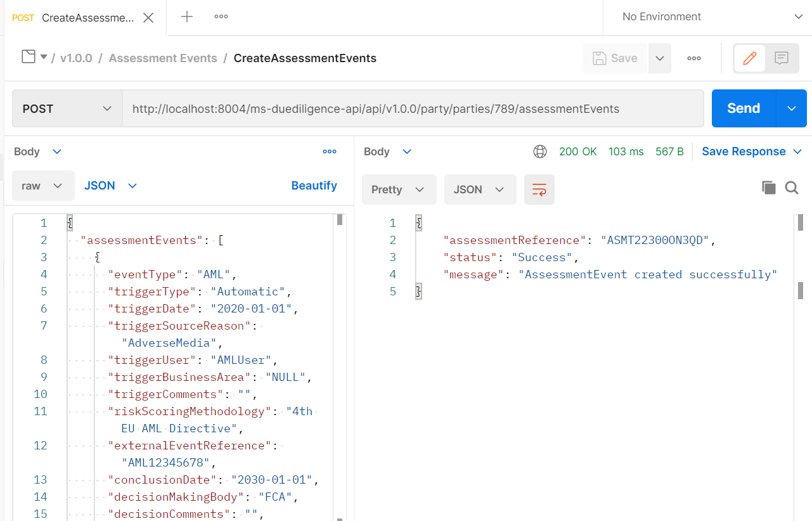The width and height of the screenshot is (812, 521).
Task: Search within the response body
Action: 792,188
